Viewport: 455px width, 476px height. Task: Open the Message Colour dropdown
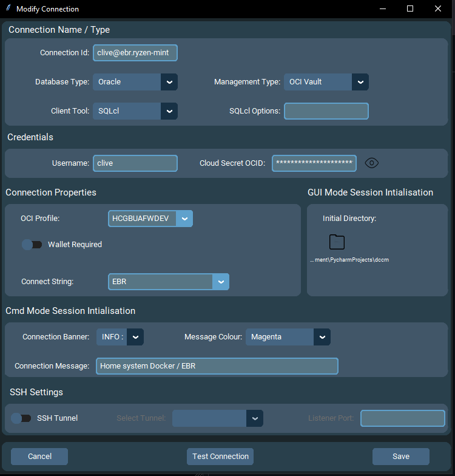tap(288, 336)
